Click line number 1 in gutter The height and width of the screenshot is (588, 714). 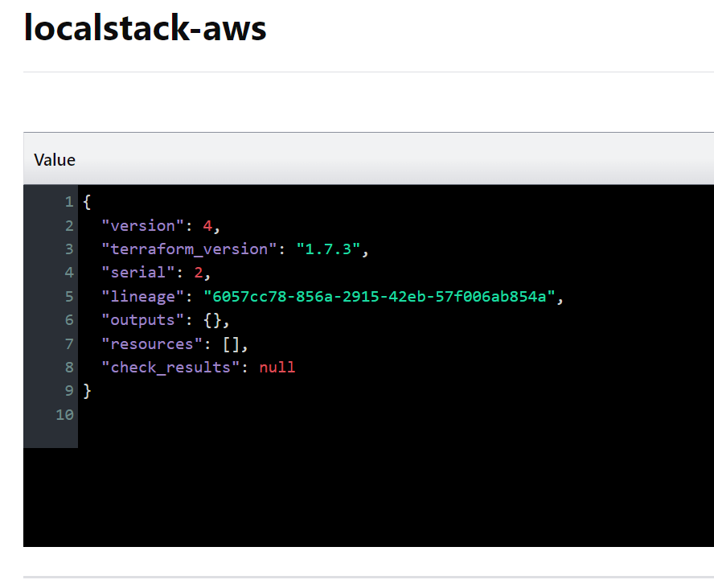click(x=69, y=202)
